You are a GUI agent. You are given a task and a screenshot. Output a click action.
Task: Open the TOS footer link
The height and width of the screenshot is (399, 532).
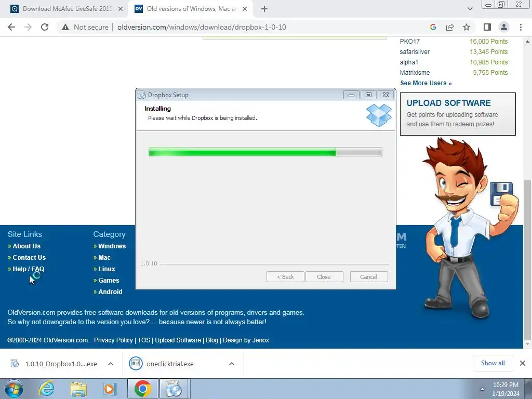click(144, 340)
